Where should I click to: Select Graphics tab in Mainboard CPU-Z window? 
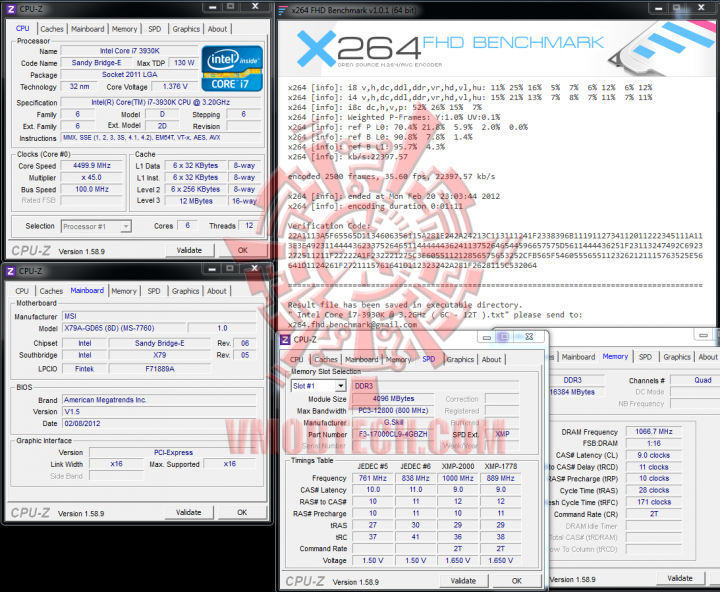pyautogui.click(x=186, y=291)
